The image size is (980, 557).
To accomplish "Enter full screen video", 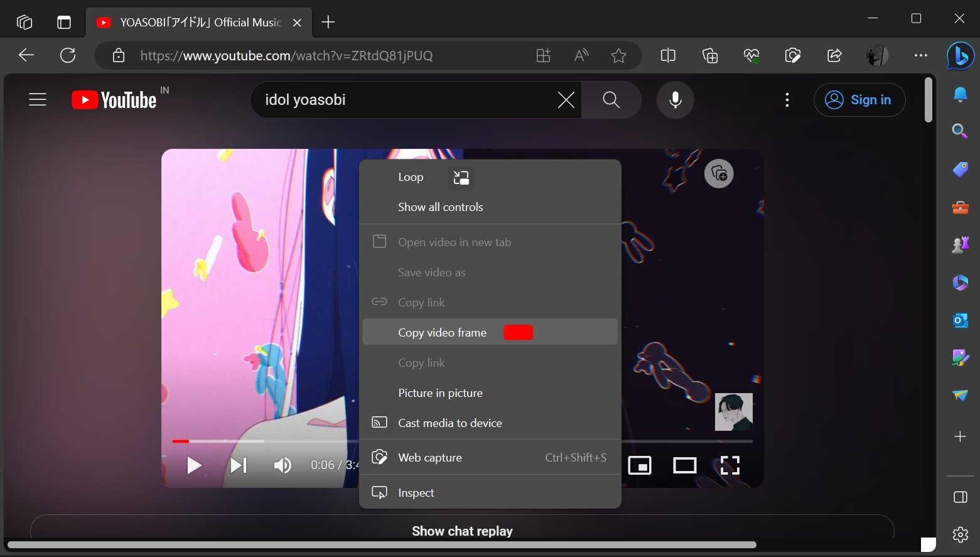I will pyautogui.click(x=730, y=465).
